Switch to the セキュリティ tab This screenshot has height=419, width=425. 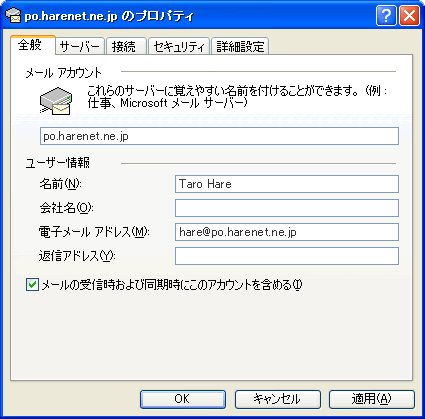pyautogui.click(x=179, y=46)
